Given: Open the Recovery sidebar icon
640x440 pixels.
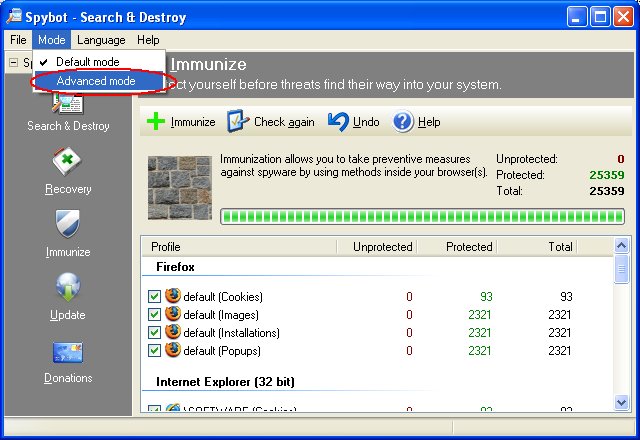Looking at the screenshot, I should click(x=67, y=161).
